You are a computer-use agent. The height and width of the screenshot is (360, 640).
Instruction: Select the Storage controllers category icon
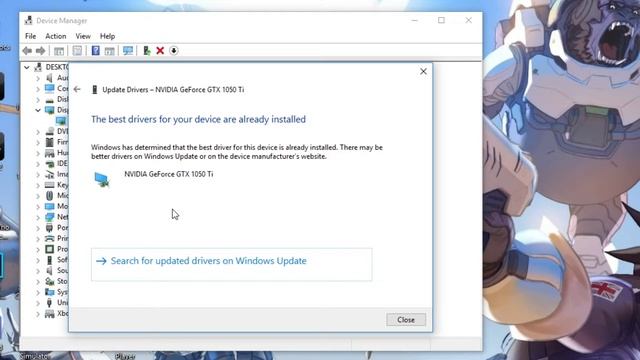pyautogui.click(x=49, y=281)
